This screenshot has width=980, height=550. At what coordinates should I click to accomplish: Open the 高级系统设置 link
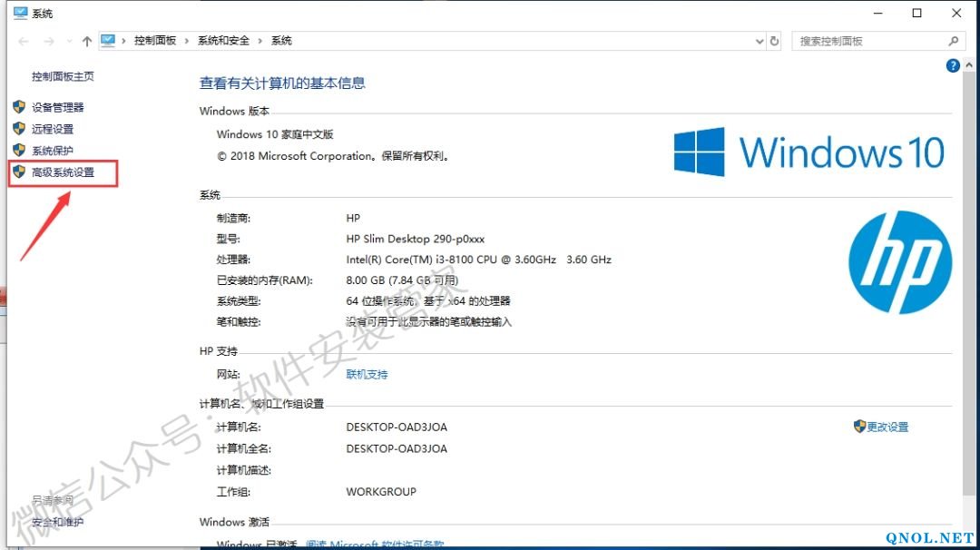point(63,172)
